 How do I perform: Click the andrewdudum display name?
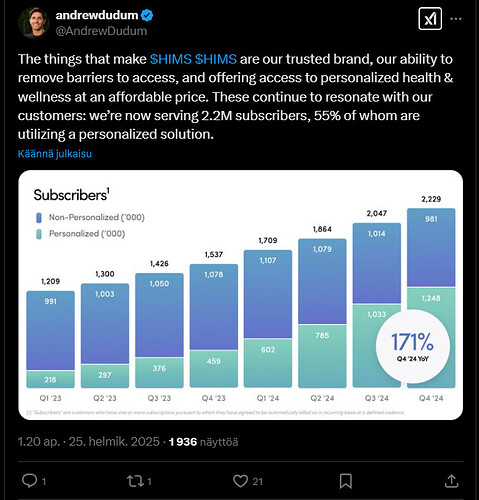(x=97, y=15)
